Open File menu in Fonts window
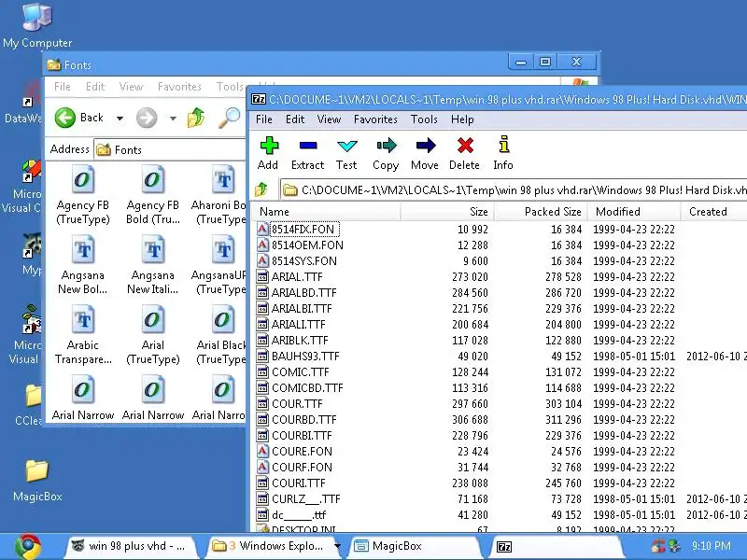 63,87
